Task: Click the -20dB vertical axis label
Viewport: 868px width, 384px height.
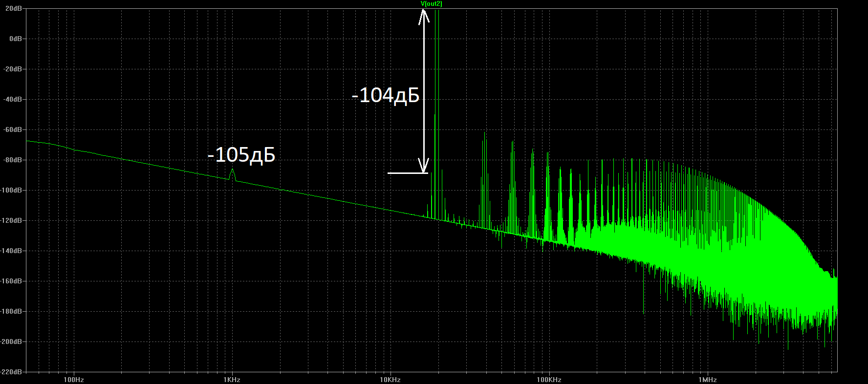Action: [13, 69]
